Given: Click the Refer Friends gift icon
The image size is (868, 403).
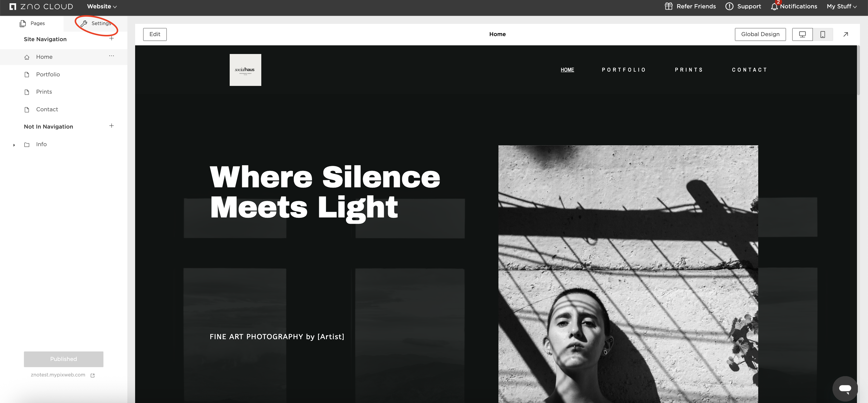Looking at the screenshot, I should click(x=668, y=6).
